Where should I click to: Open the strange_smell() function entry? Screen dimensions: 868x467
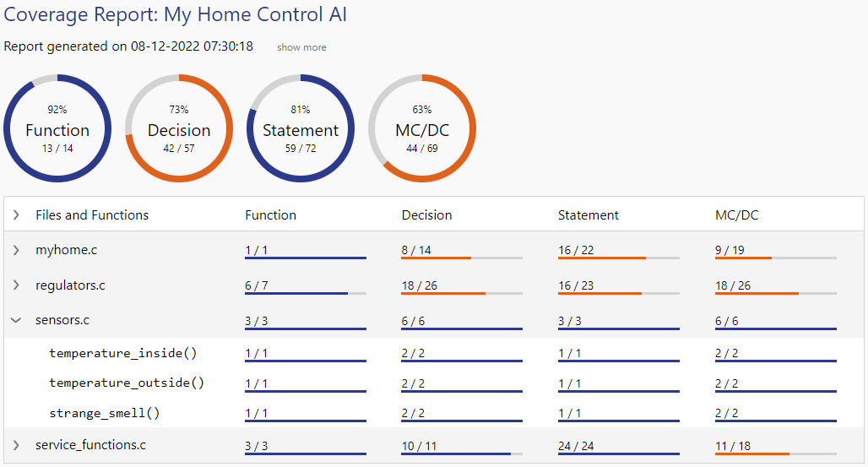(105, 413)
